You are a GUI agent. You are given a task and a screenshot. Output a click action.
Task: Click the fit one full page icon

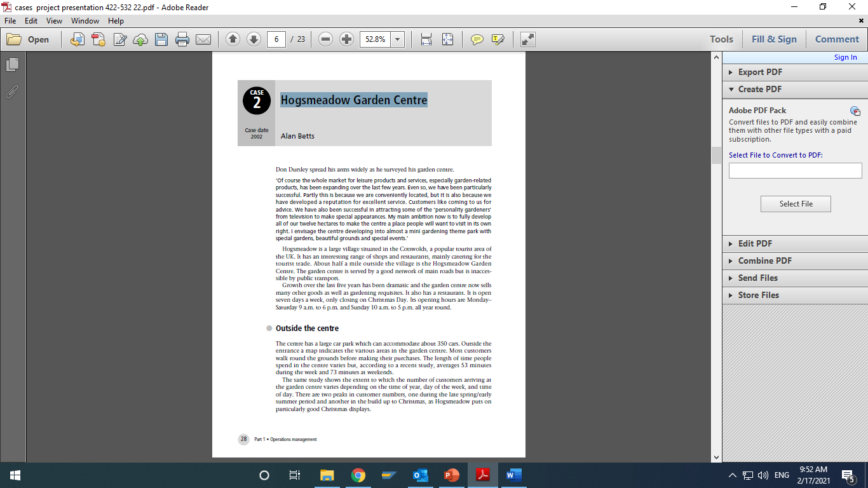pyautogui.click(x=447, y=39)
